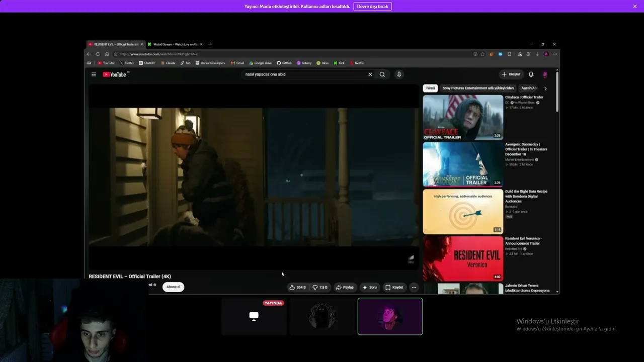
Task: Select the highlighted purple avatar participant tile
Action: [390, 316]
